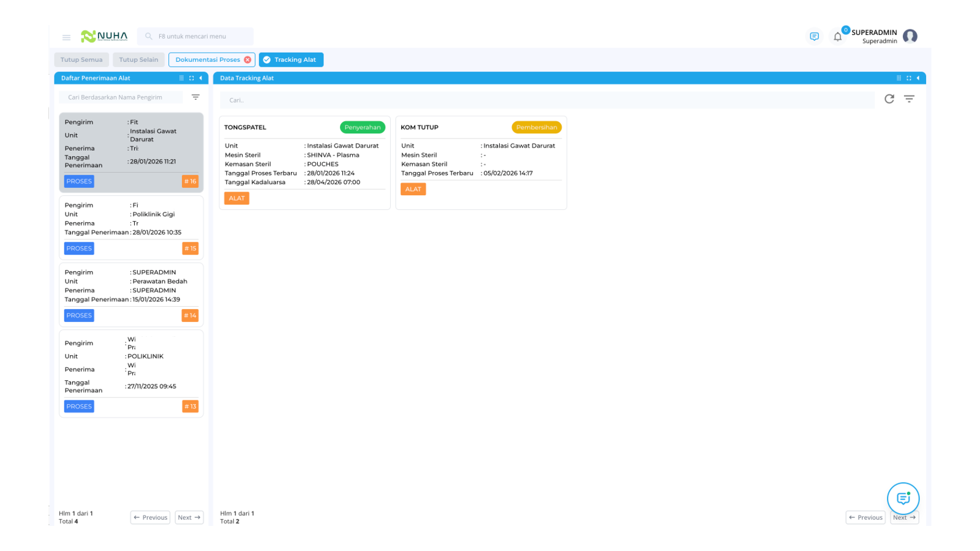Switch to Dokumentasi Proses tab
Screen dimensions: 980x551
[207, 60]
